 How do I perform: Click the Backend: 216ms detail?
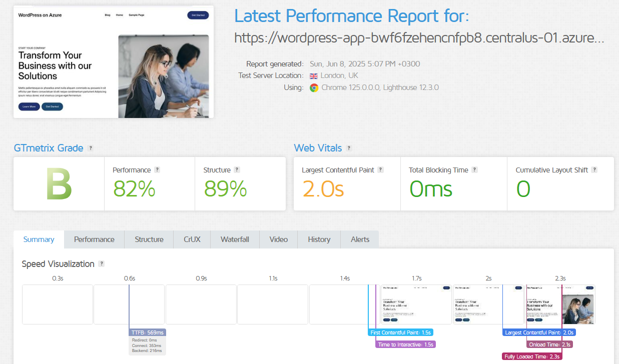[147, 351]
